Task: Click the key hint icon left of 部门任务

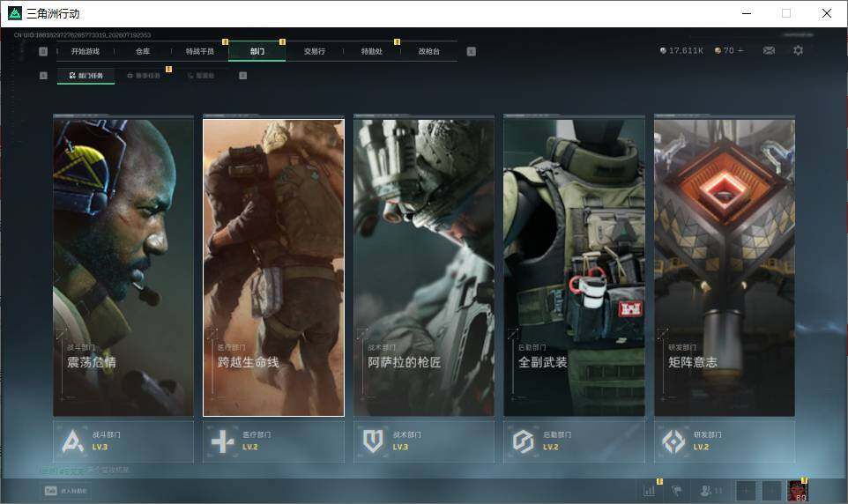Action: click(x=43, y=76)
